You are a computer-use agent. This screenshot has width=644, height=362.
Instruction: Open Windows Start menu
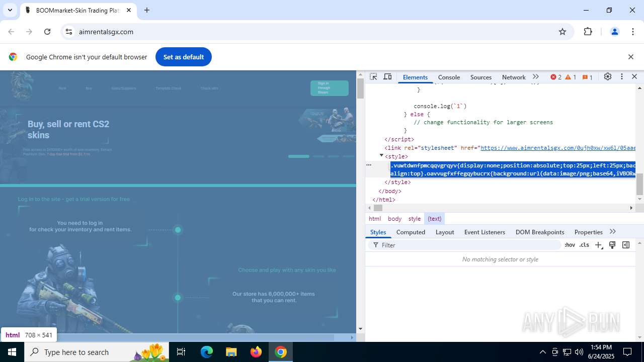coord(12,352)
